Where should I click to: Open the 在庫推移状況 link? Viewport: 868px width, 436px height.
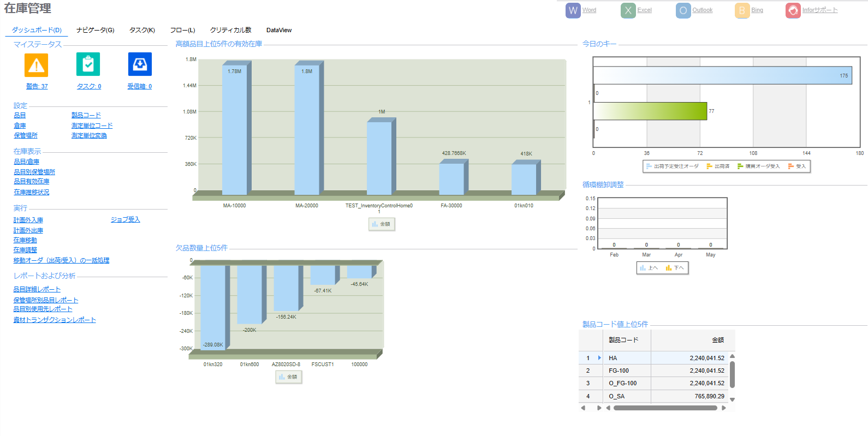31,192
